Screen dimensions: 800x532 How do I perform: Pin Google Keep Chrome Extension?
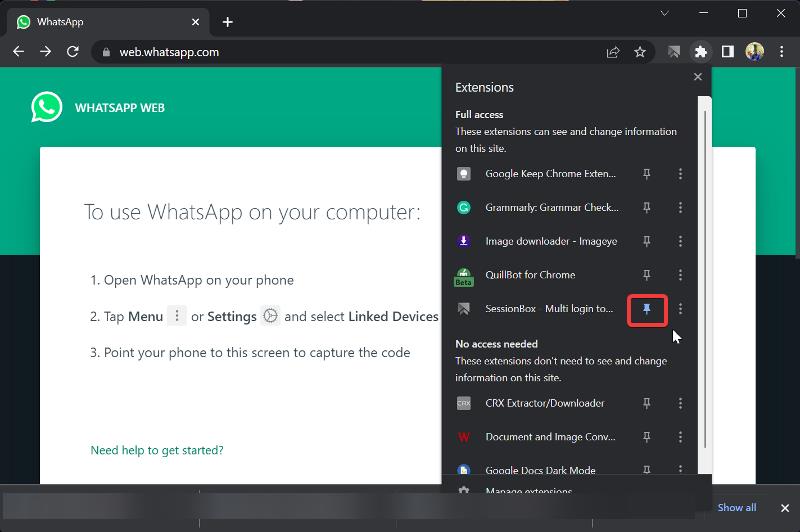646,174
